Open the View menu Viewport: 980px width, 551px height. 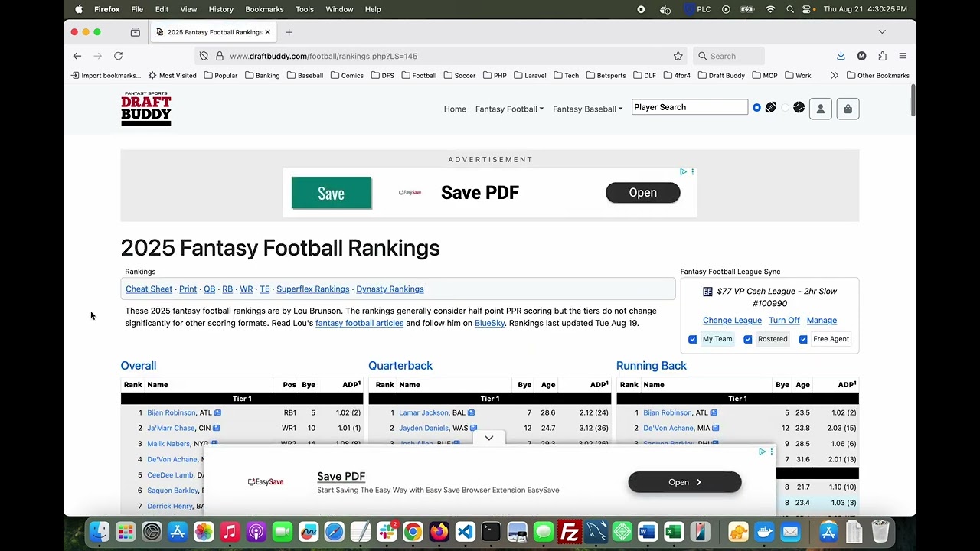(188, 9)
